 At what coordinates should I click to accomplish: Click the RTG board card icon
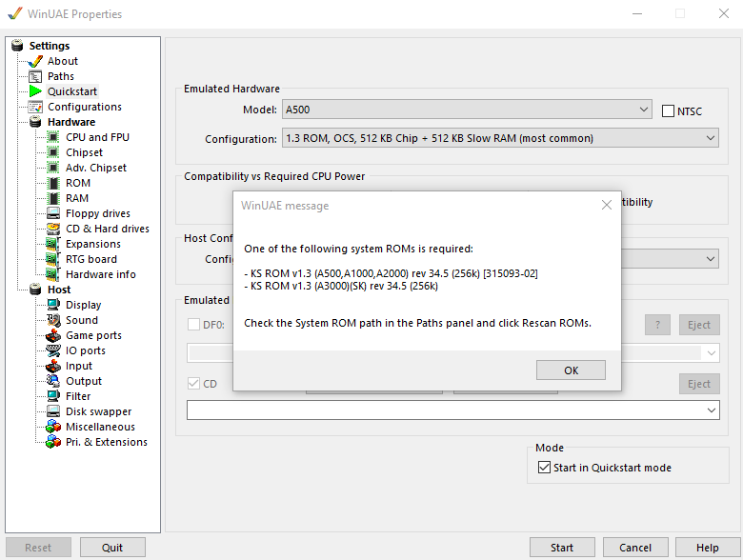(52, 259)
